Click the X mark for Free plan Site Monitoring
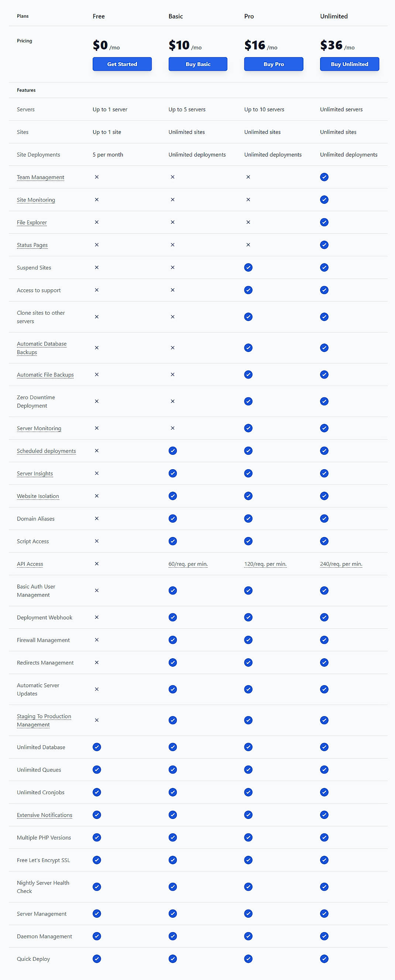This screenshot has width=395, height=980. click(x=97, y=199)
